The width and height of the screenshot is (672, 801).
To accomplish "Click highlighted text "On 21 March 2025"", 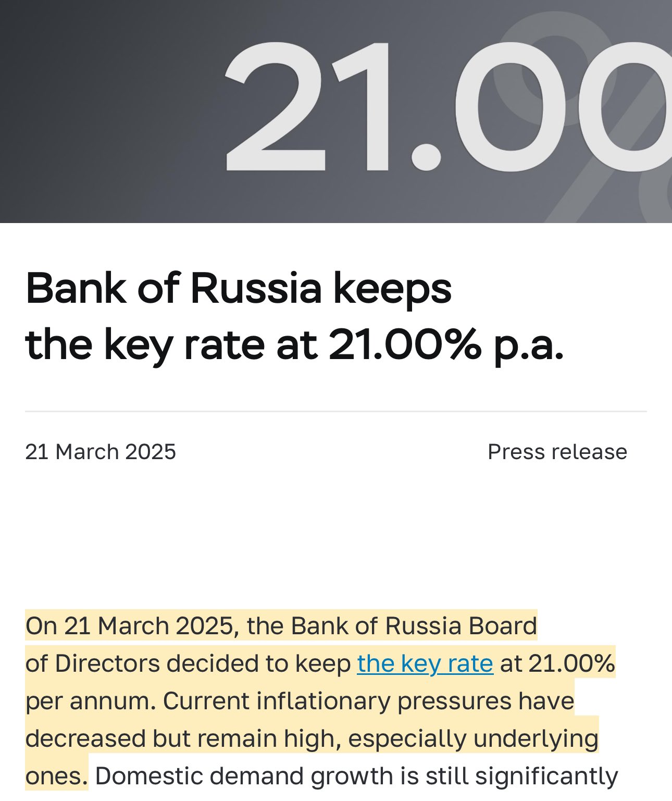I will pos(130,626).
